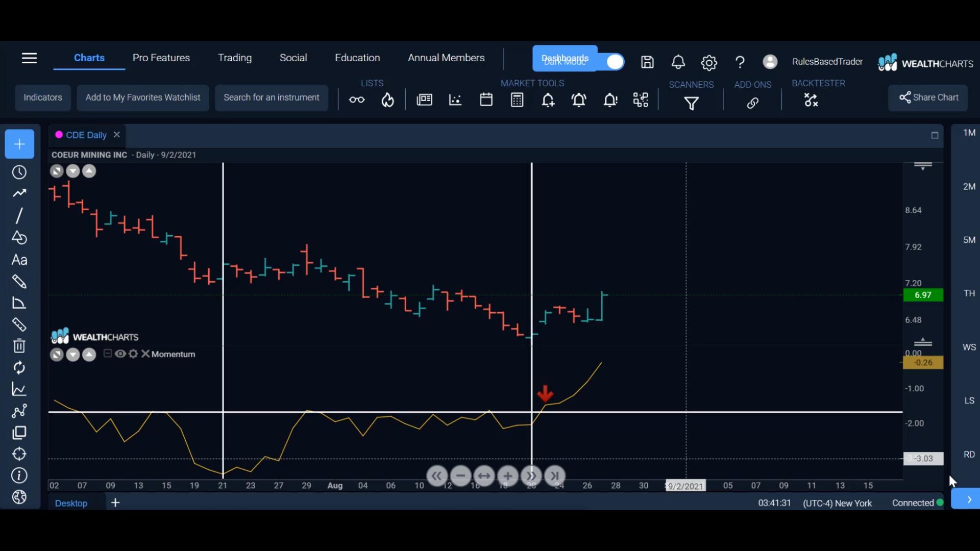The width and height of the screenshot is (980, 551).
Task: Open the news market tool
Action: 424,100
